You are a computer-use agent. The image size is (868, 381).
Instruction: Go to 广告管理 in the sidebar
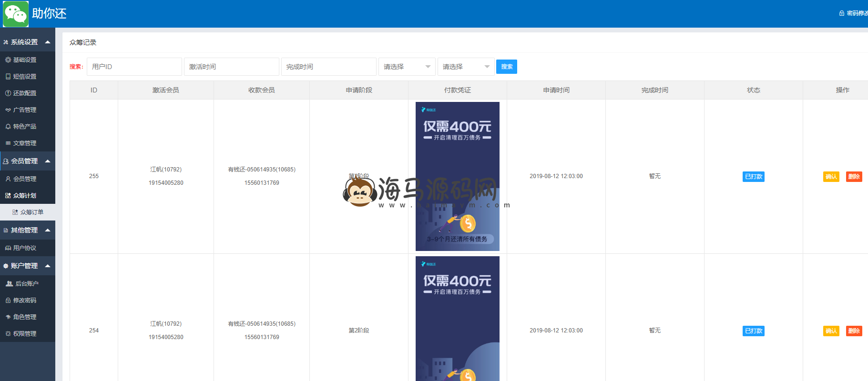click(25, 110)
